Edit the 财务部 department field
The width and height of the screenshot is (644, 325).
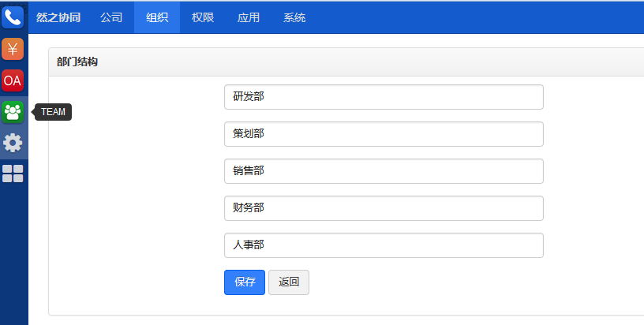(384, 208)
